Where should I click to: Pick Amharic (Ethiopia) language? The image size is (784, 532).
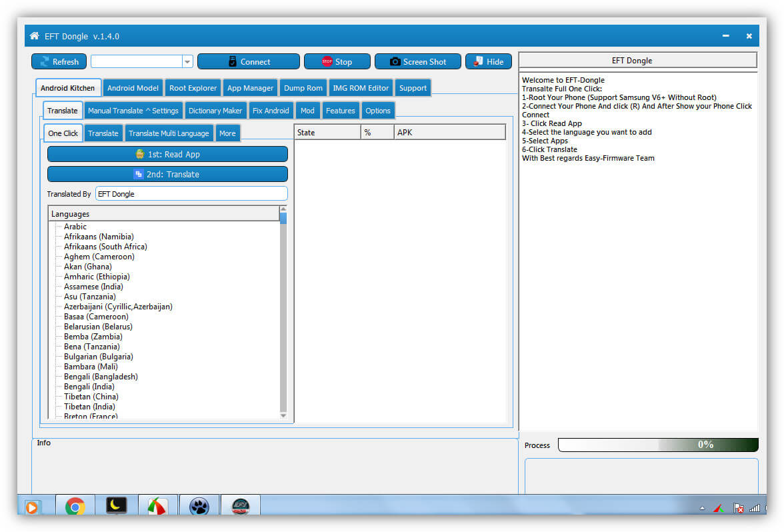[97, 277]
